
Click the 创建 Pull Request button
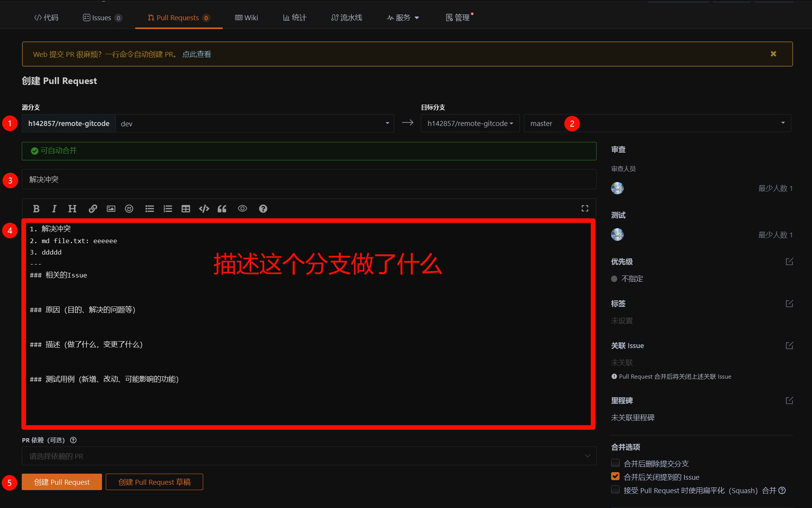point(62,482)
